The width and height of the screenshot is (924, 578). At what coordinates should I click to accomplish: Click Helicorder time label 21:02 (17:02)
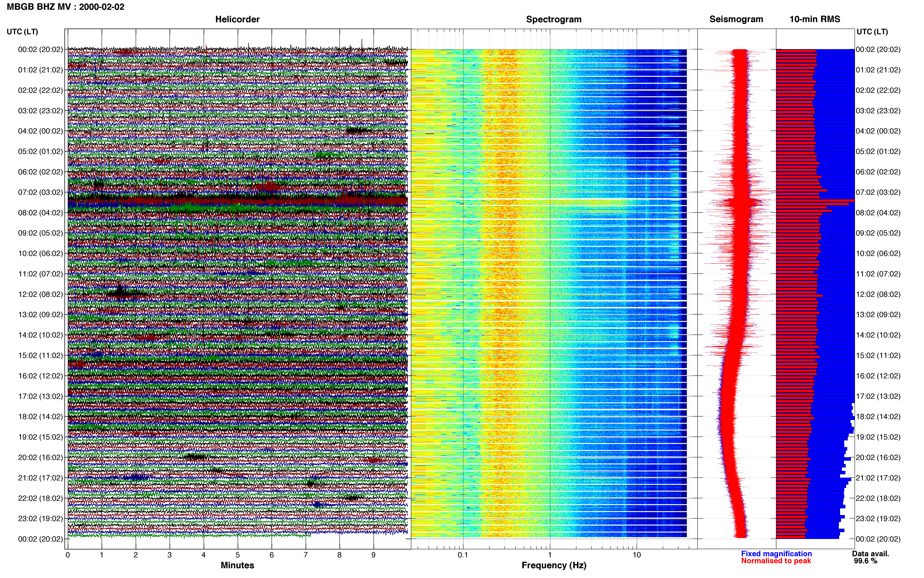41,478
